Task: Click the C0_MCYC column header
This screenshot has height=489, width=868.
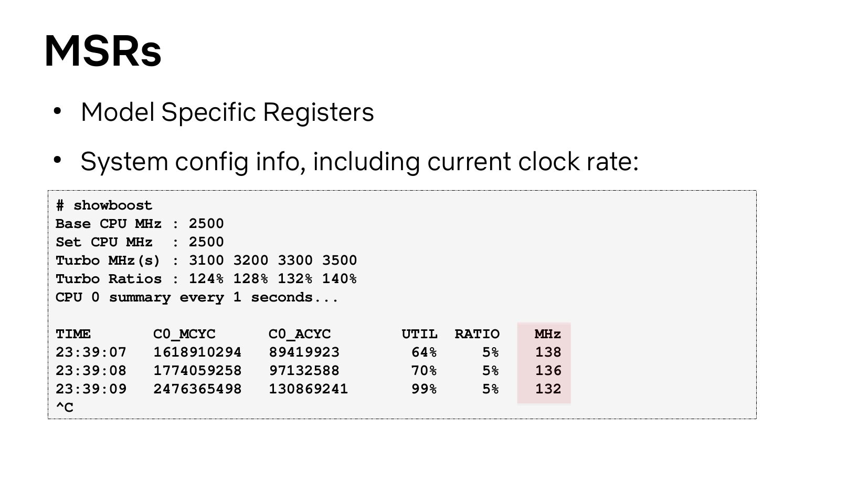Action: click(184, 334)
